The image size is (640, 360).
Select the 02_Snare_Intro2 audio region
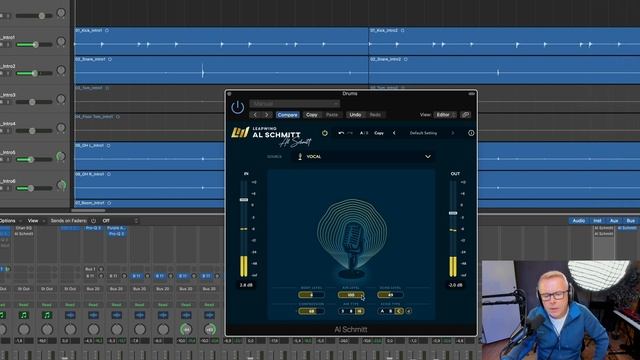coord(504,70)
